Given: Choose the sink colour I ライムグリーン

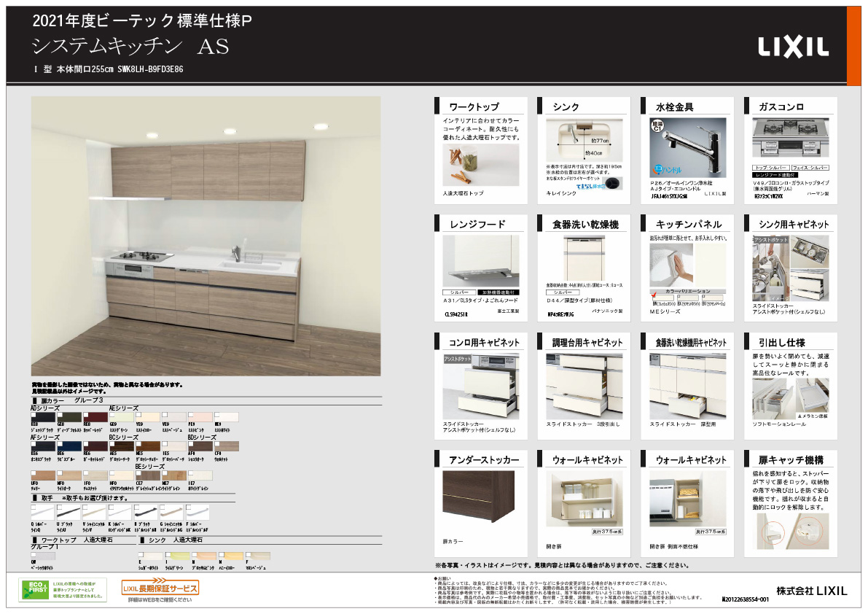Looking at the screenshot, I should pyautogui.click(x=177, y=556).
